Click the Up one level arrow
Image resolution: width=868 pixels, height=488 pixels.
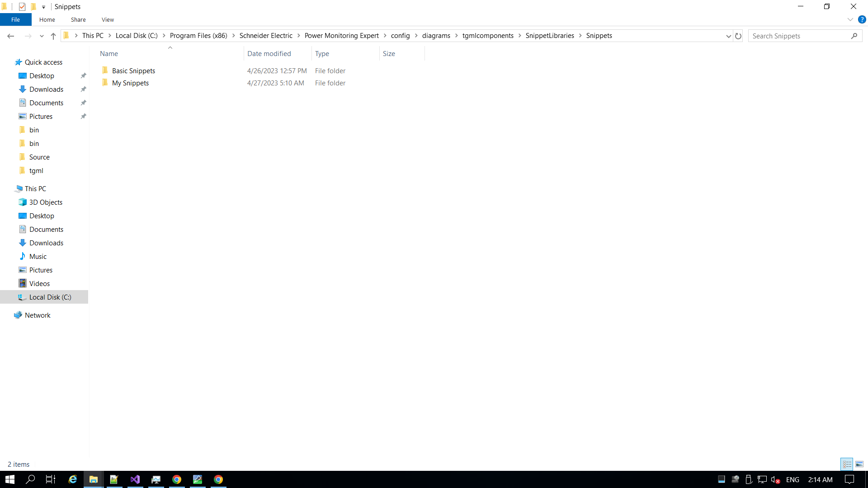(x=53, y=36)
